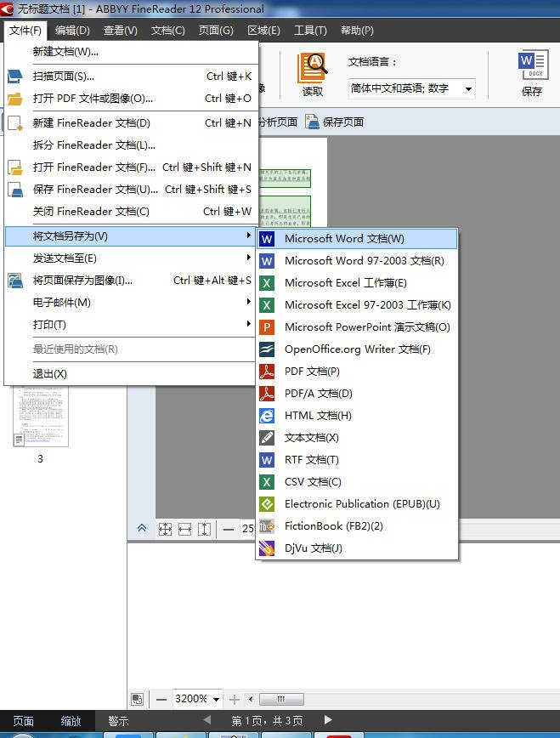This screenshot has height=738, width=560.
Task: Click the PDF icon beside PDF 文档(P)
Action: pos(267,372)
